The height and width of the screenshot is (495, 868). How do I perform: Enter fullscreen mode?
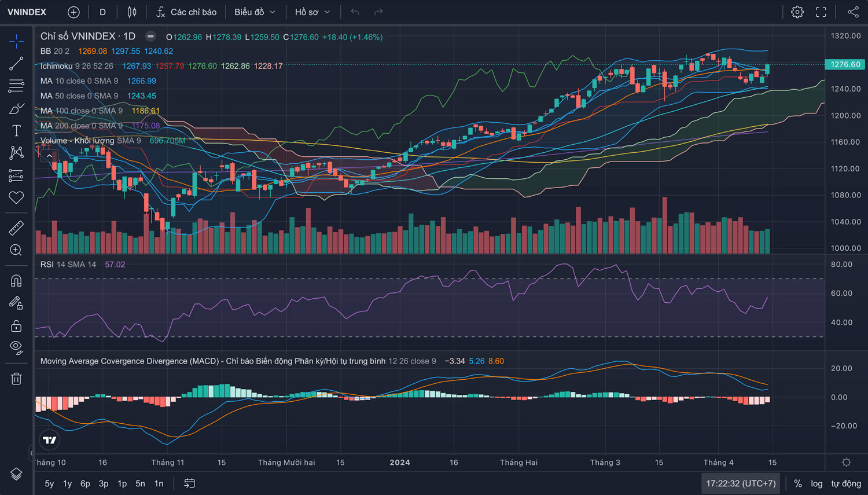coord(821,12)
